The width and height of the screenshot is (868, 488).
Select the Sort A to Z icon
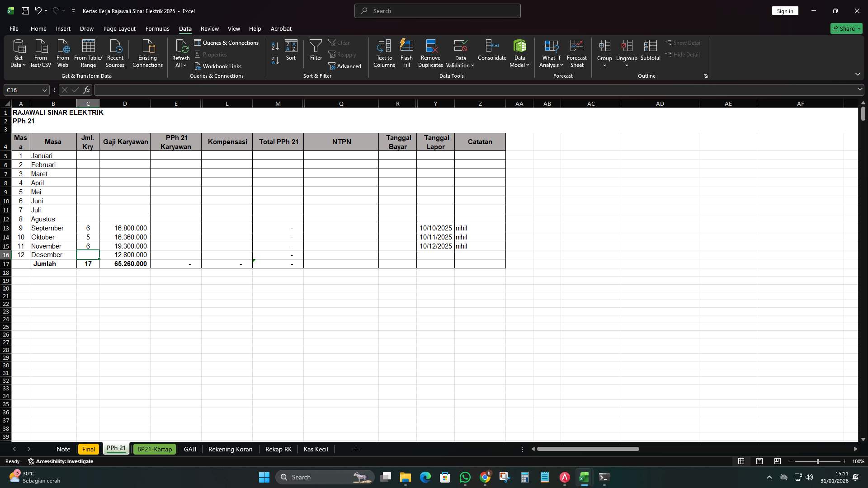pos(275,46)
